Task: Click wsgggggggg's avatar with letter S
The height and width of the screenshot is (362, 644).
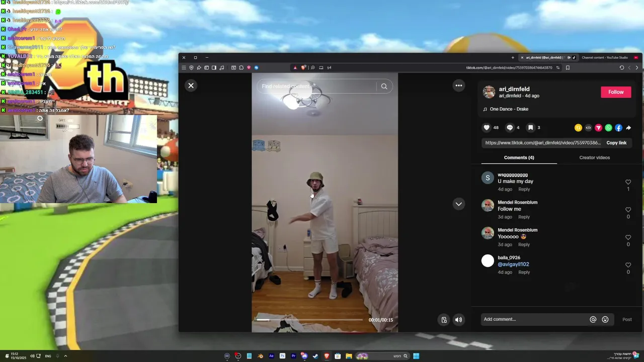Action: (488, 178)
